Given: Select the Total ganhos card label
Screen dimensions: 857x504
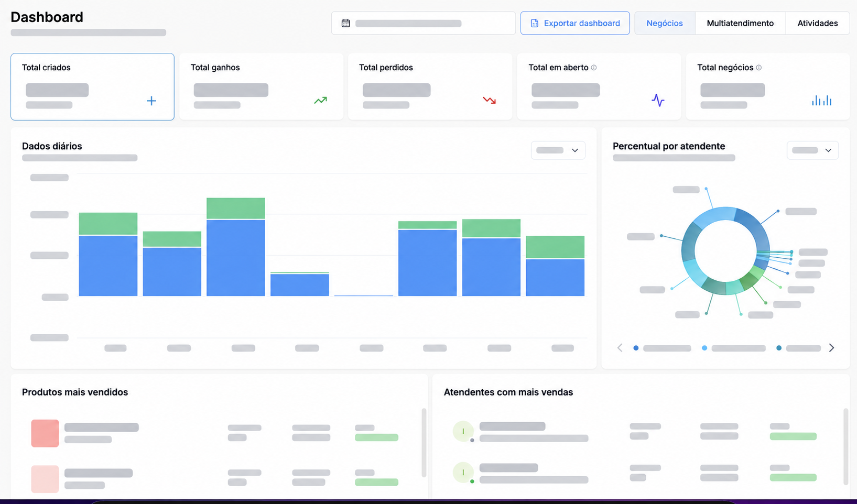Looking at the screenshot, I should [215, 68].
